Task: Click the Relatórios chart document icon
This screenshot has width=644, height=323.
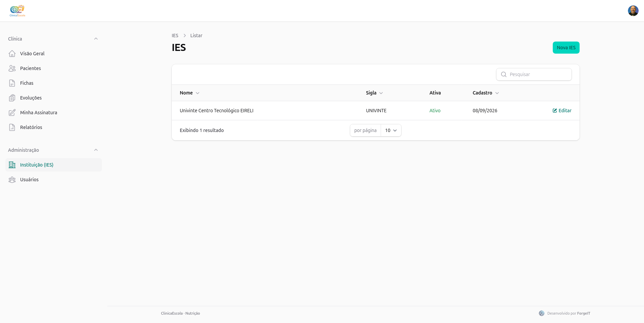Action: (x=12, y=127)
